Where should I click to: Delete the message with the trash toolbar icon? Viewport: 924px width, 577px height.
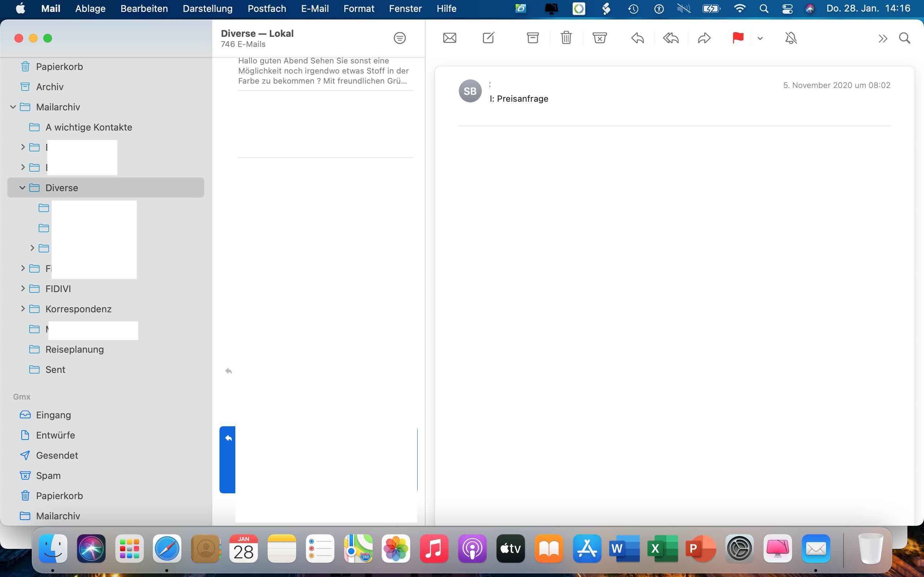566,38
